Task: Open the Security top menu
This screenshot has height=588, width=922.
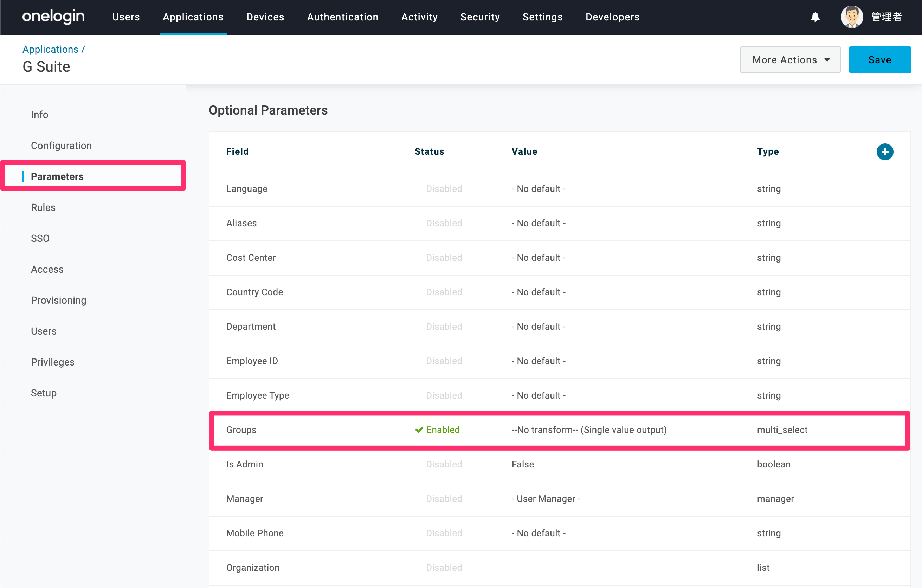Action: pos(480,17)
